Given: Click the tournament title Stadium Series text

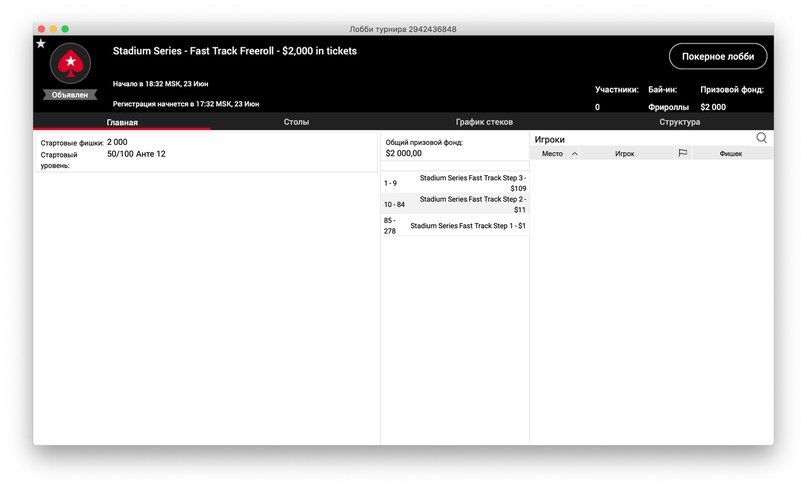Looking at the screenshot, I should [234, 51].
